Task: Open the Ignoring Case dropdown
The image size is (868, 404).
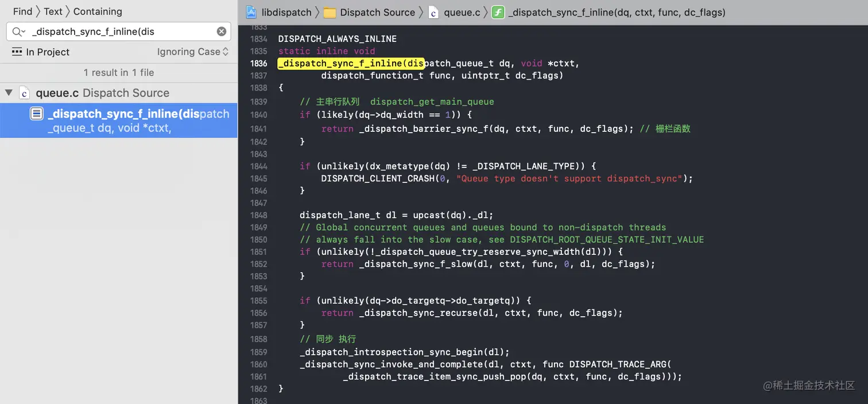Action: [193, 52]
